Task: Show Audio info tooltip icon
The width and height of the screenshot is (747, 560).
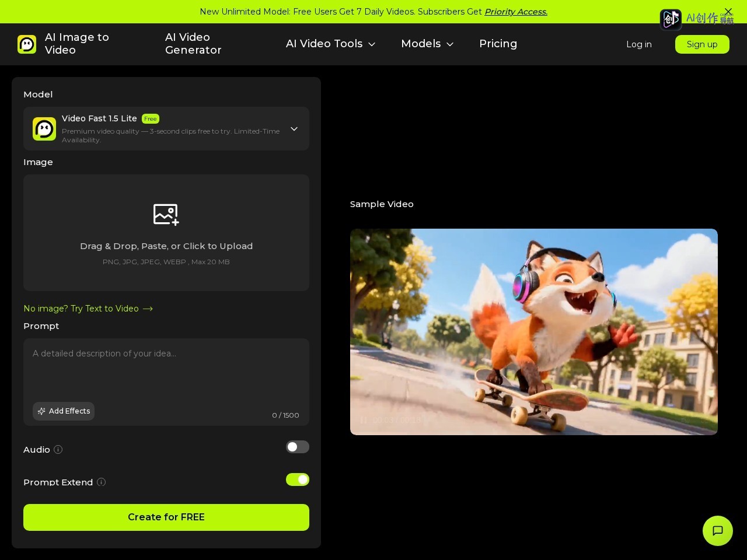Action: click(x=58, y=450)
